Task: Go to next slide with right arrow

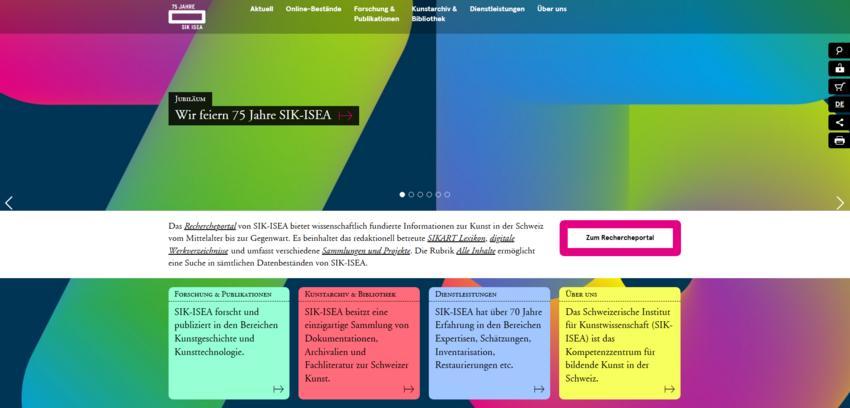Action: pos(840,203)
